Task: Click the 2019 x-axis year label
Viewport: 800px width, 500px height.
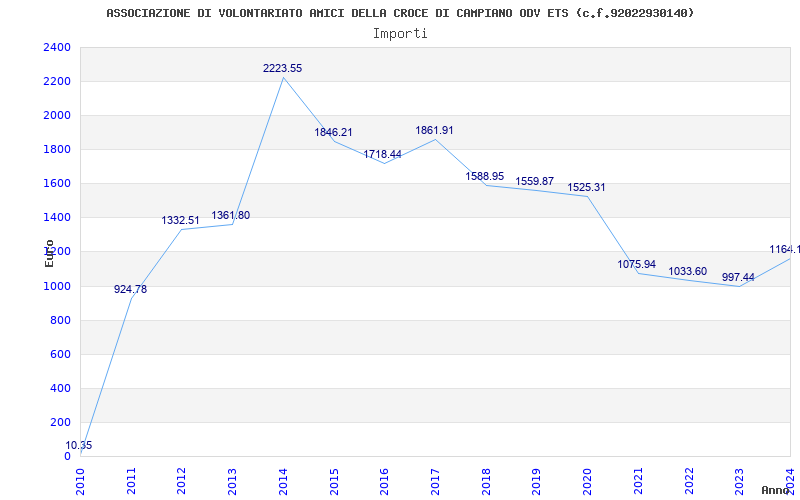Action: [x=536, y=482]
